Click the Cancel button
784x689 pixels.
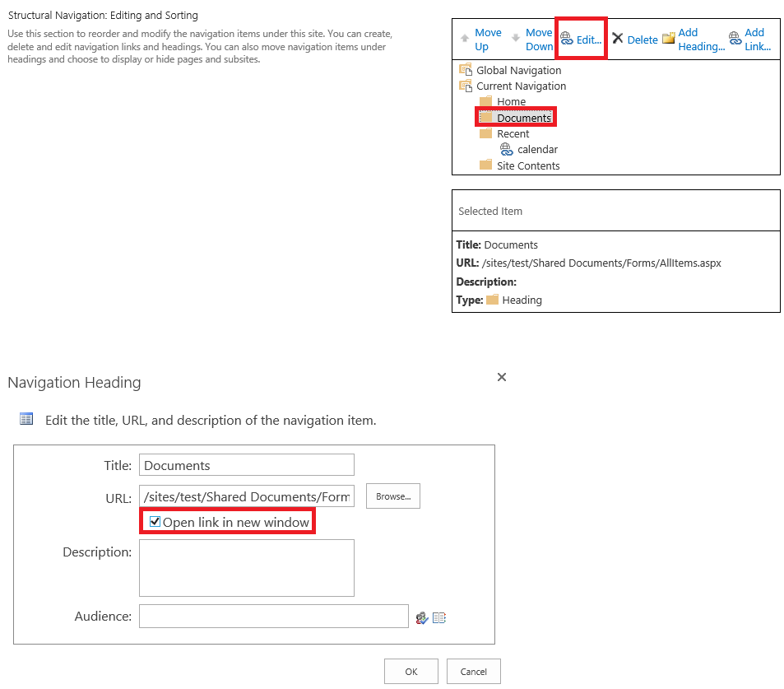473,670
